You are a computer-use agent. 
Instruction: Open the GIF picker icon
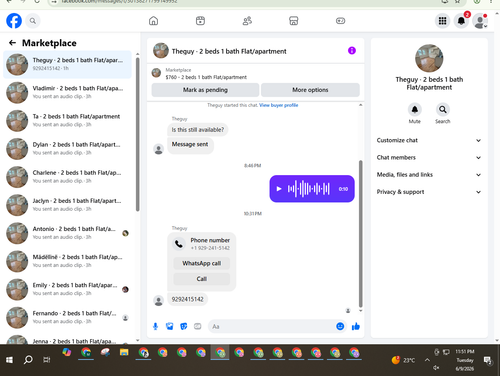[x=198, y=326]
